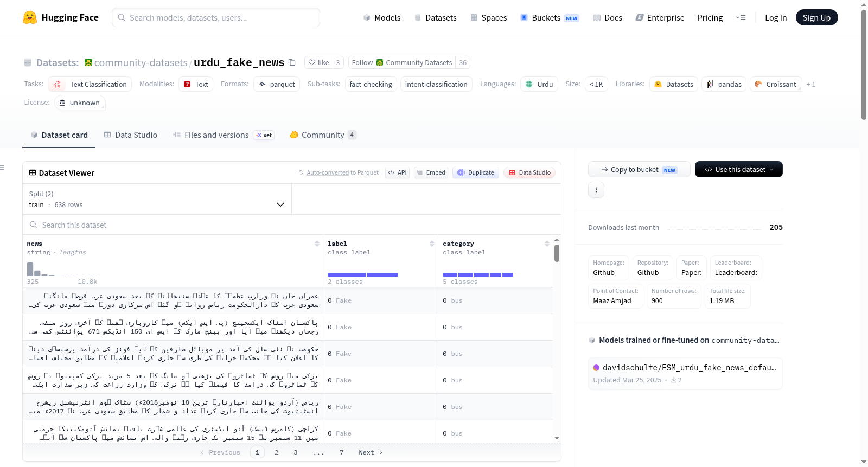Sort by the news column
This screenshot has height=467, width=868.
pos(317,244)
